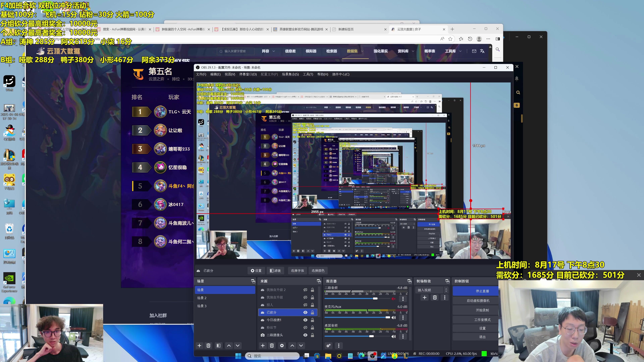Mute the 桌面音频 audio channel
Image resolution: width=644 pixels, height=362 pixels.
[393, 336]
